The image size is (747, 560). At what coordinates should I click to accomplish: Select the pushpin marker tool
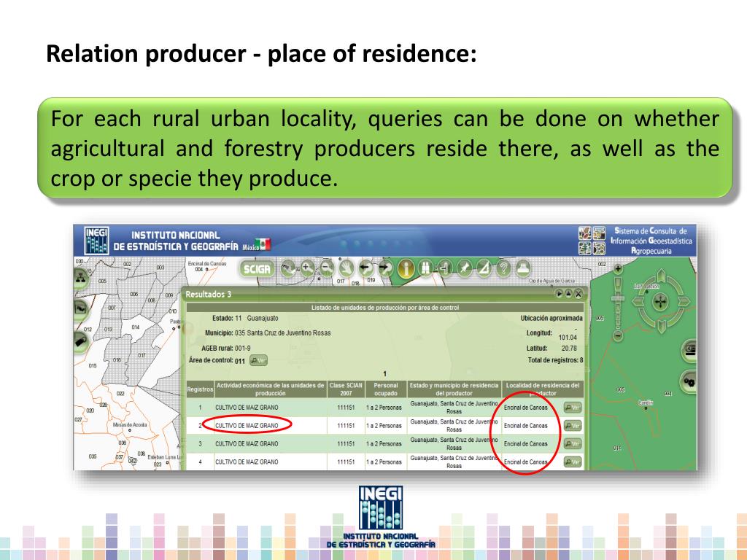[464, 268]
